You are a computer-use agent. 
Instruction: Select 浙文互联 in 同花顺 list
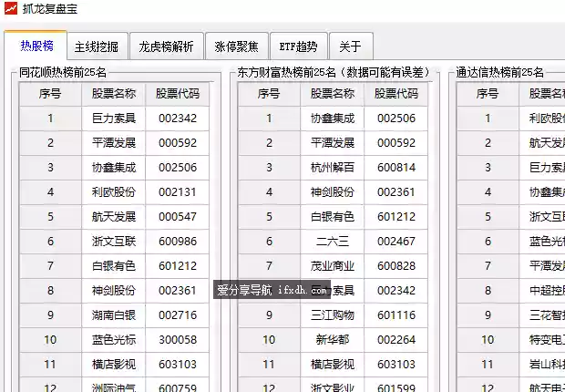point(114,241)
